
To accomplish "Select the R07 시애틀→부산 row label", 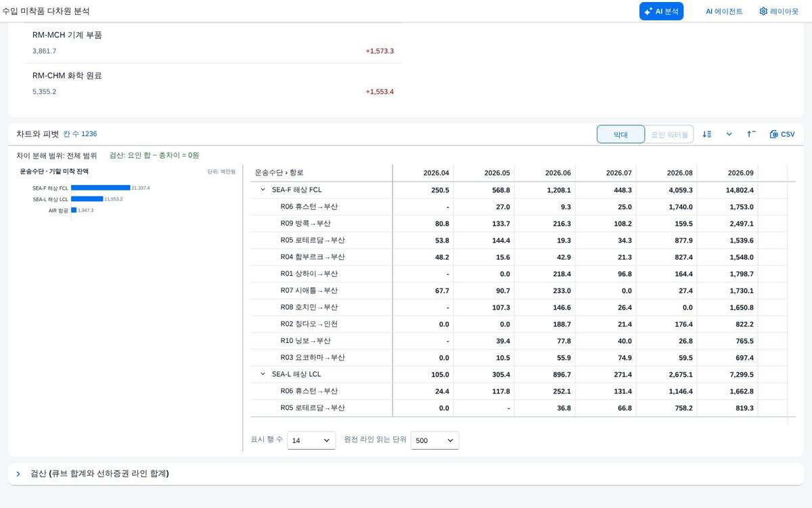I will pyautogui.click(x=309, y=291).
